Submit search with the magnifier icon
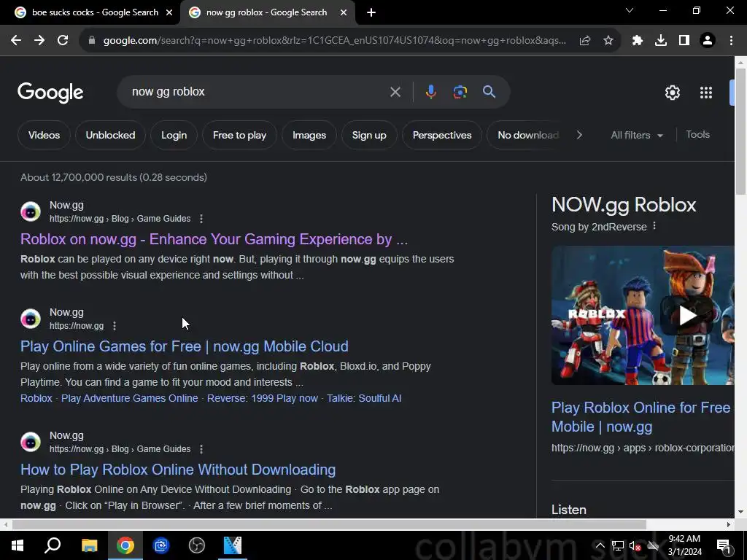 489,92
